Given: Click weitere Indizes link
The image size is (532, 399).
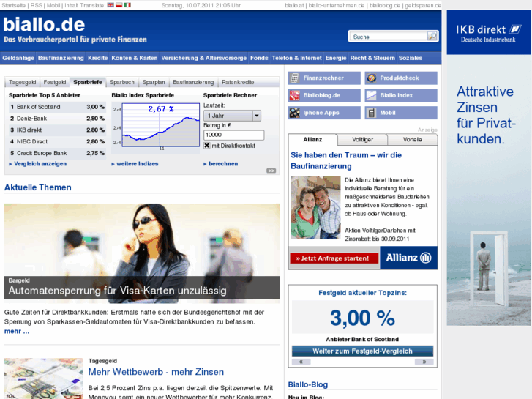Looking at the screenshot, I should [138, 164].
